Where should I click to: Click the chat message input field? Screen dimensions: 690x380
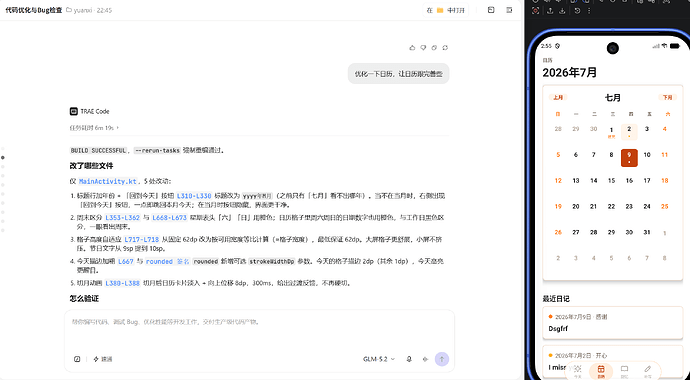259,330
